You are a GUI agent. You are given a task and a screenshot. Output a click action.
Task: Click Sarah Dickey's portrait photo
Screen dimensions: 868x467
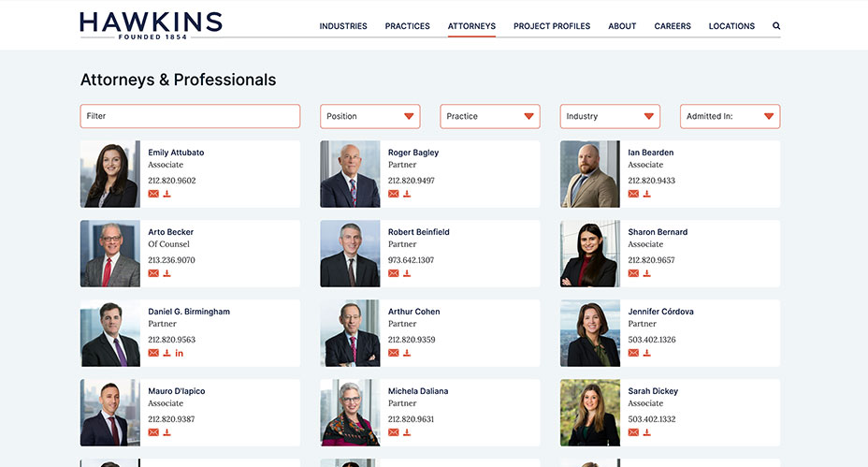point(590,413)
